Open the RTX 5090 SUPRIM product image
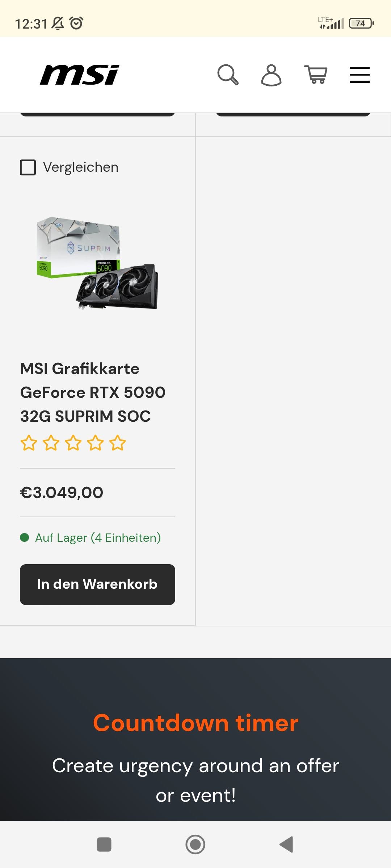Viewport: 391px width, 868px height. [97, 263]
